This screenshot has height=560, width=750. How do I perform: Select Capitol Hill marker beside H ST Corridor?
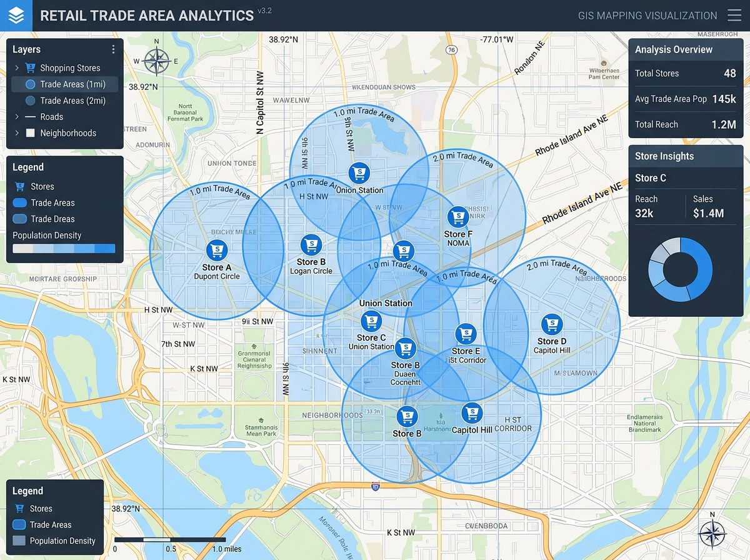472,413
